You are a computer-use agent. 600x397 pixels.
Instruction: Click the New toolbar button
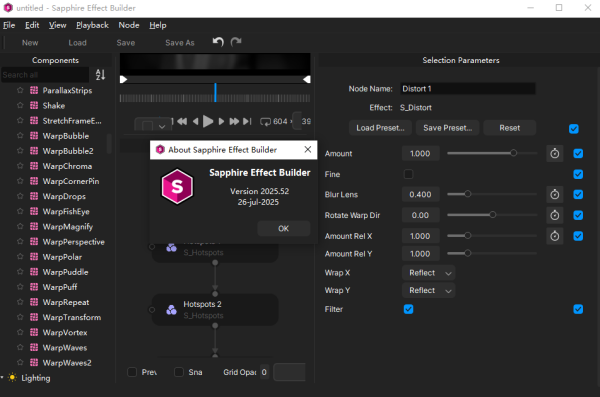(x=30, y=43)
